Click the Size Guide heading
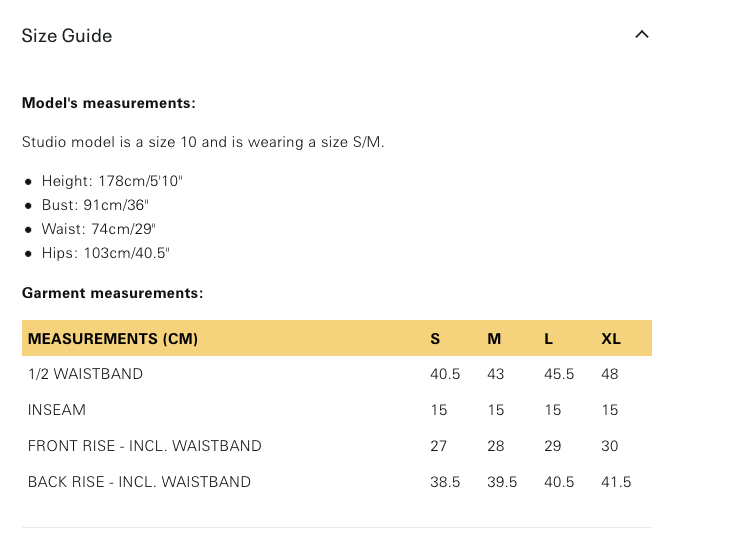Image resolution: width=752 pixels, height=558 pixels. pos(67,36)
